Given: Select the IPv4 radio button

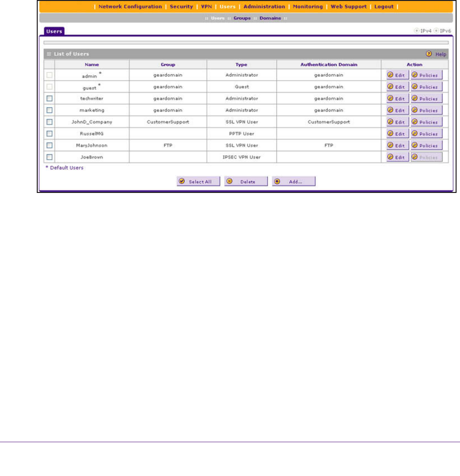Looking at the screenshot, I should (417, 31).
